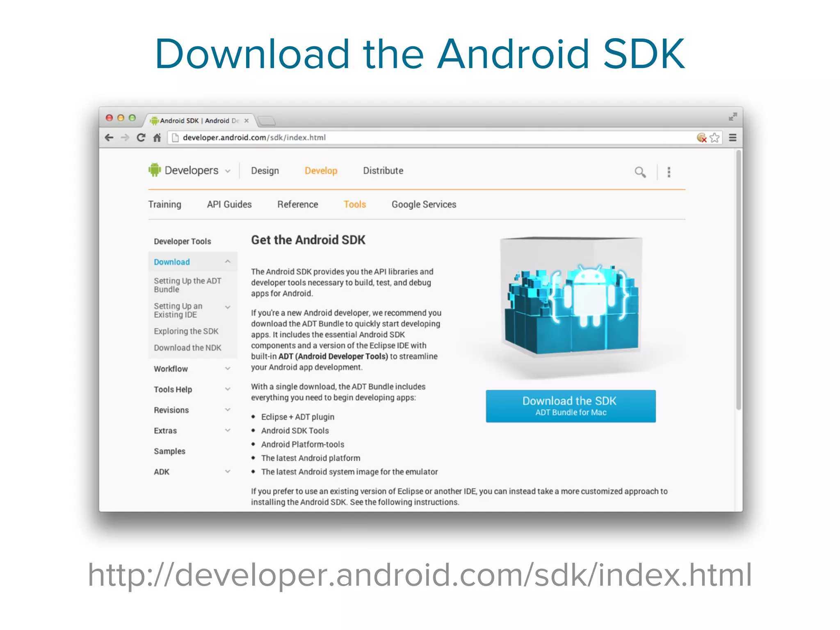The width and height of the screenshot is (840, 630).
Task: Collapse the Download section chevron
Action: [228, 261]
